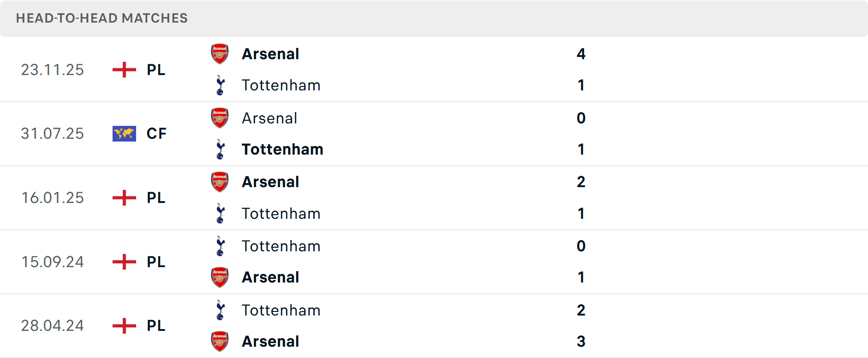Click the Arsenal crest in the 16.01.25 row
The image size is (868, 358).
tap(220, 181)
